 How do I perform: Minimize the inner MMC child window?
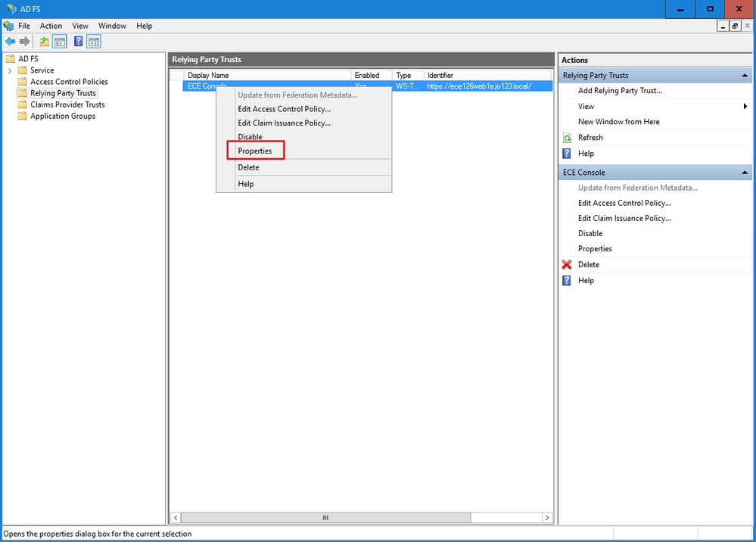click(723, 26)
